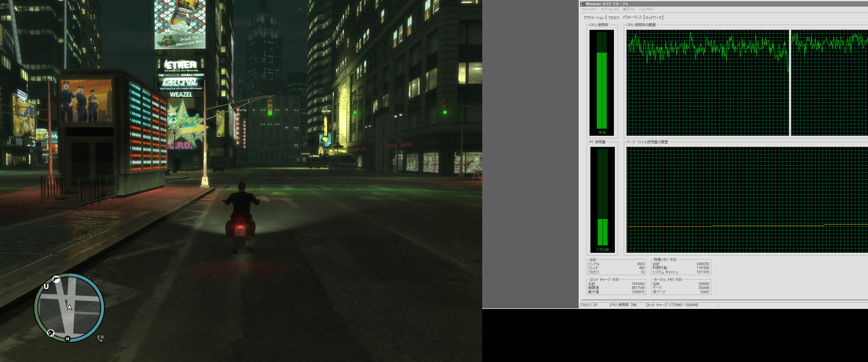Click the safehouse blip on minimap
The width and height of the screenshot is (868, 362).
pos(51,333)
